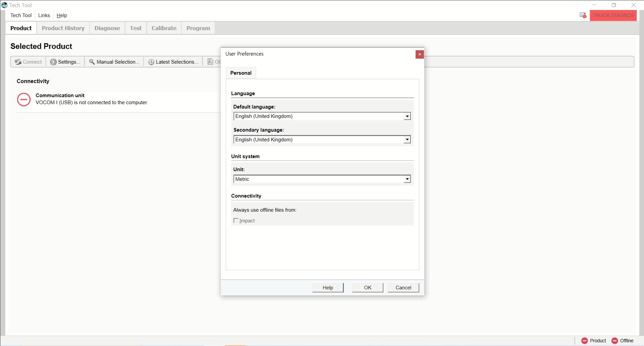Select the Personal tab in preferences
Viewport: 644px width, 346px height.
(x=241, y=73)
